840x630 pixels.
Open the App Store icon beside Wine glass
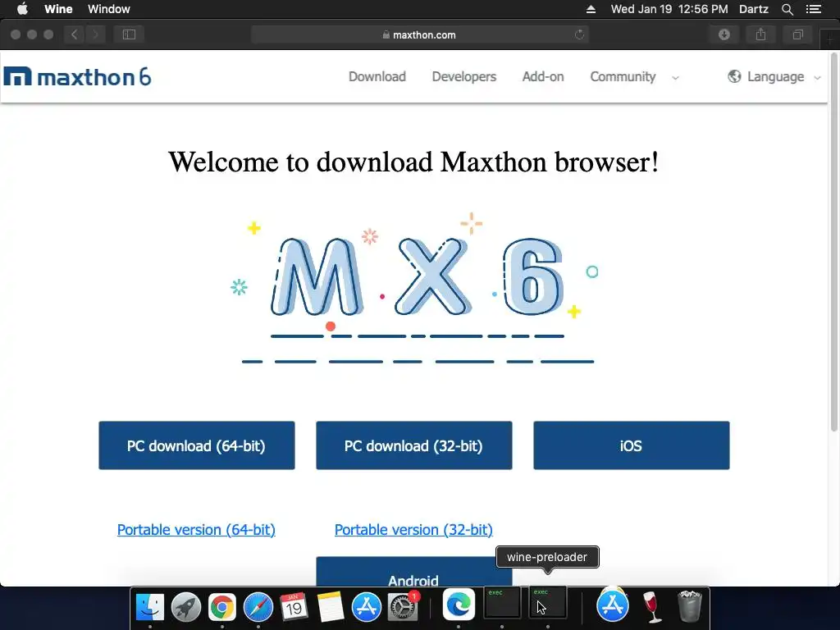click(x=612, y=605)
